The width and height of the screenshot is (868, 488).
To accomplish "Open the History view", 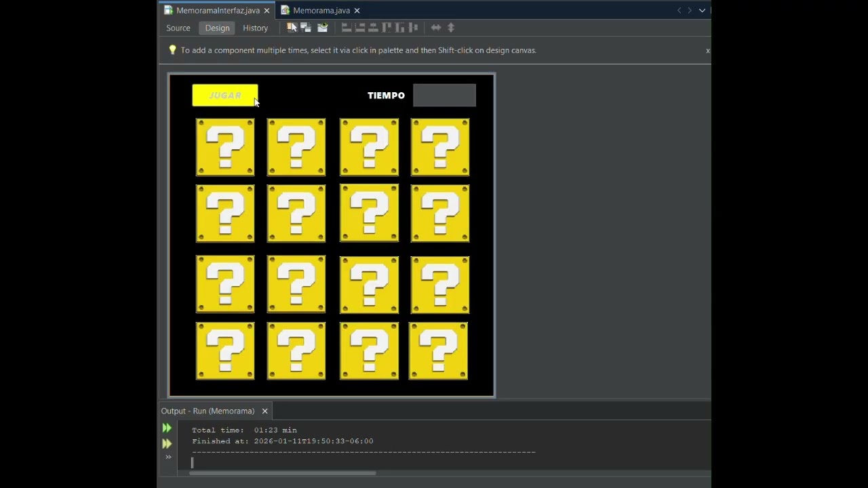I will (x=256, y=28).
